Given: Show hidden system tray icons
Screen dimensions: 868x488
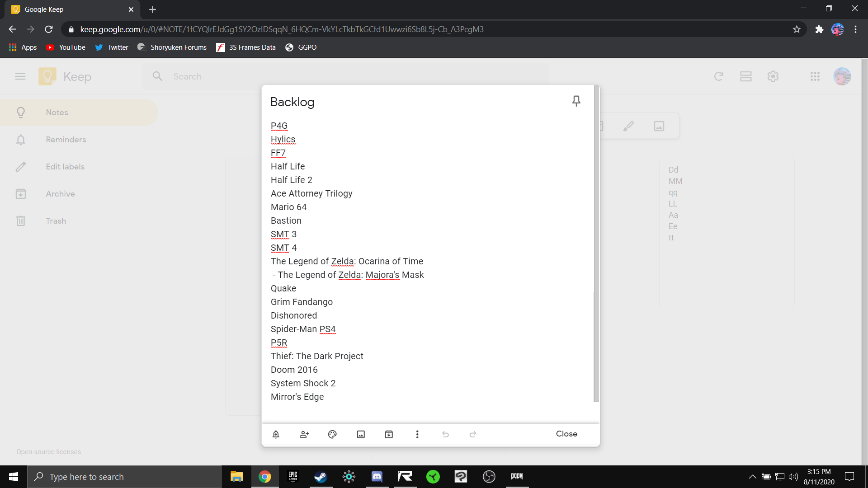Looking at the screenshot, I should click(752, 477).
